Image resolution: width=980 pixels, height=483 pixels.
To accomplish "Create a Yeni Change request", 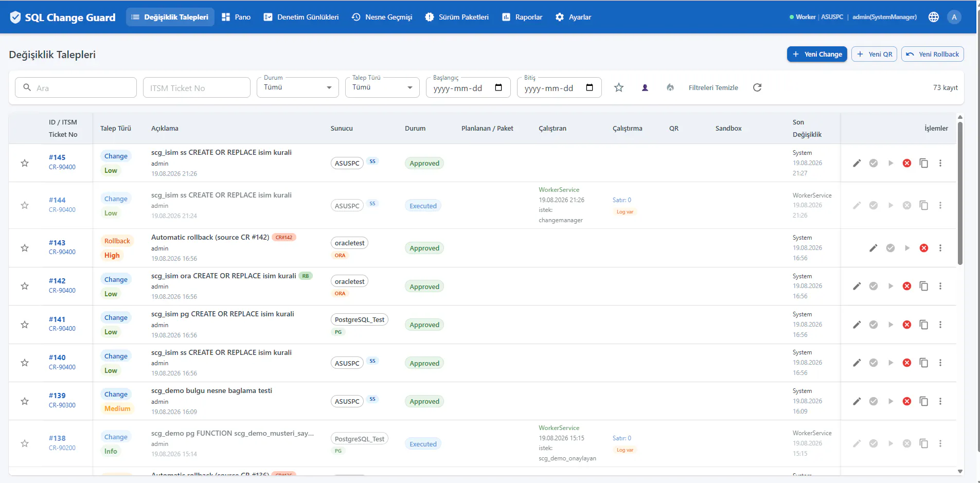I will [x=817, y=54].
